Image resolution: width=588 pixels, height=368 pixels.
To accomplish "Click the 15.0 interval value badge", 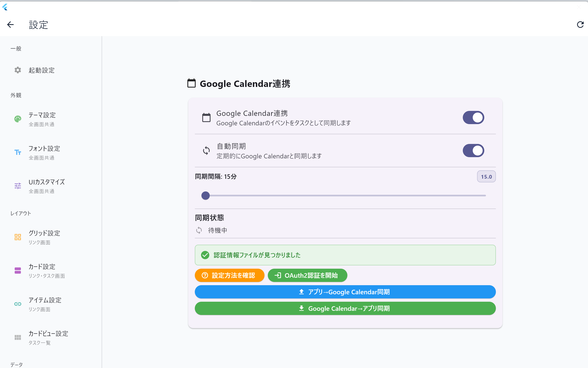I will click(x=486, y=176).
